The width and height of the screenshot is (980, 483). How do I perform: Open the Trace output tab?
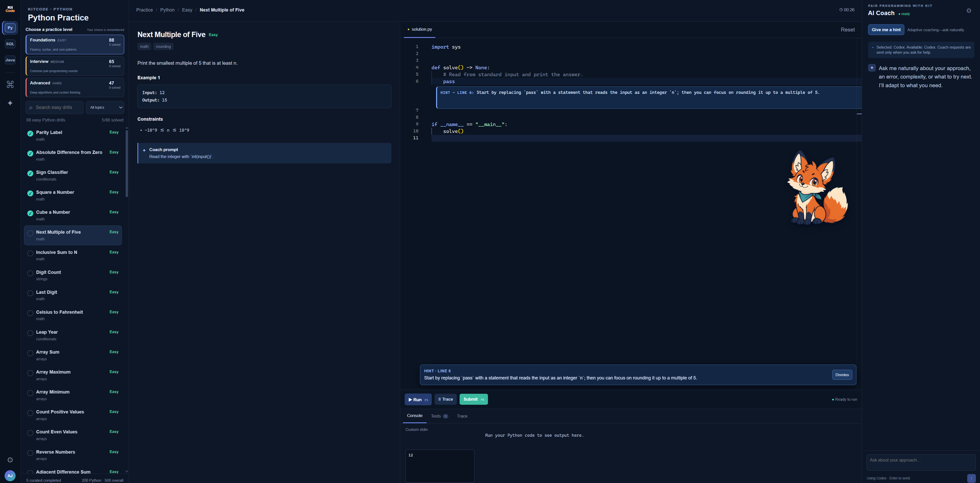pyautogui.click(x=462, y=416)
